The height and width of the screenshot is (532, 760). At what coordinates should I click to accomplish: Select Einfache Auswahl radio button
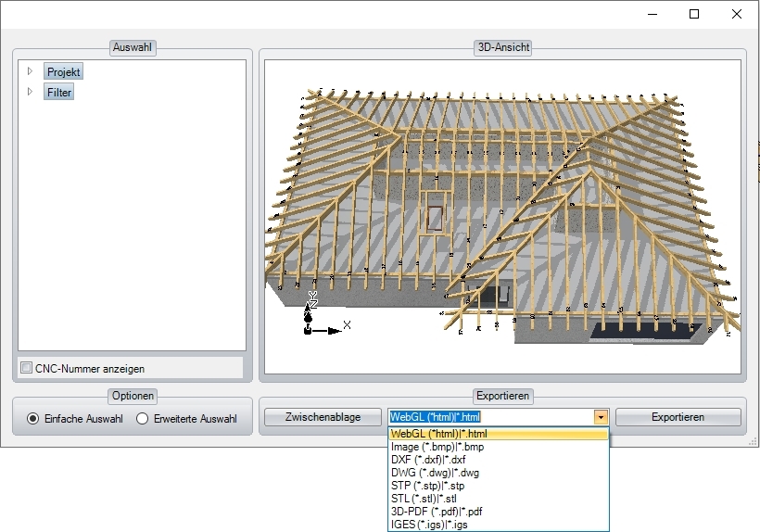click(x=33, y=418)
